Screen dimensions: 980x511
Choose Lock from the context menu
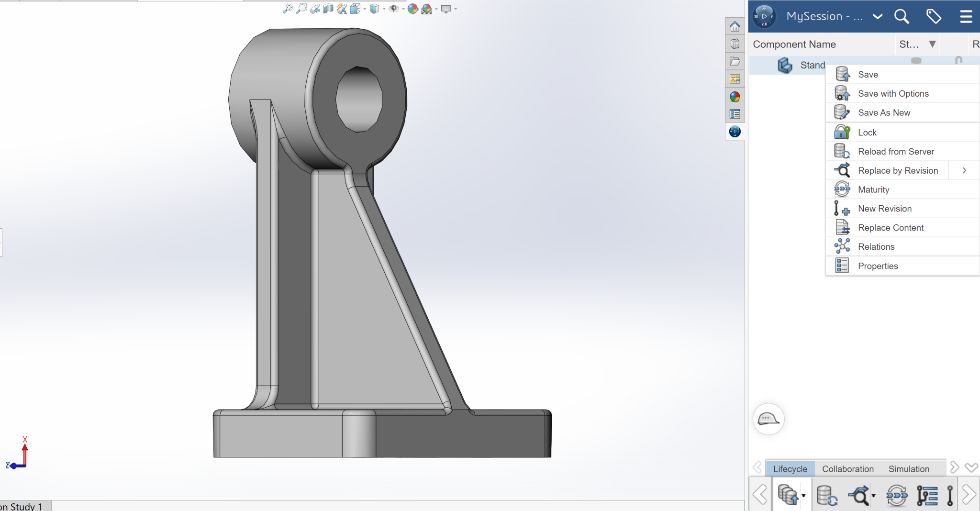902,133
